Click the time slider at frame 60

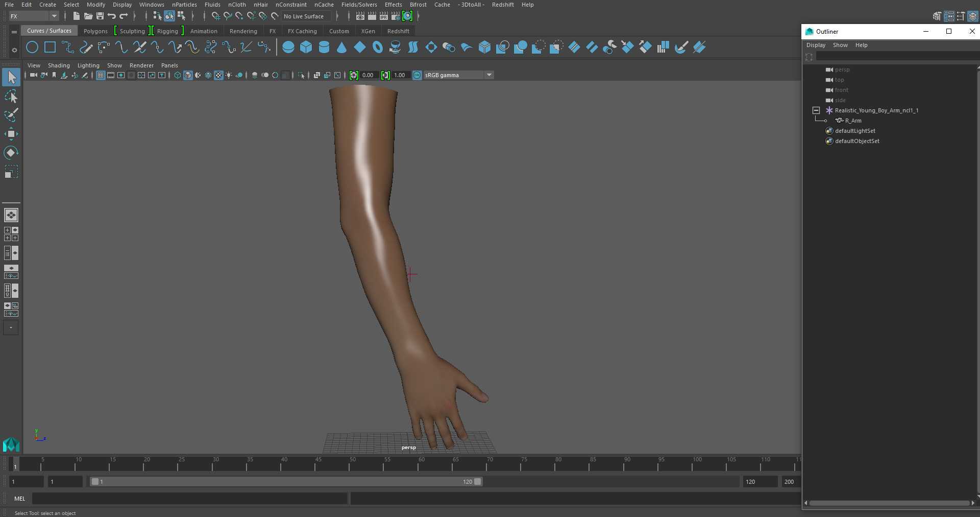tap(419, 464)
